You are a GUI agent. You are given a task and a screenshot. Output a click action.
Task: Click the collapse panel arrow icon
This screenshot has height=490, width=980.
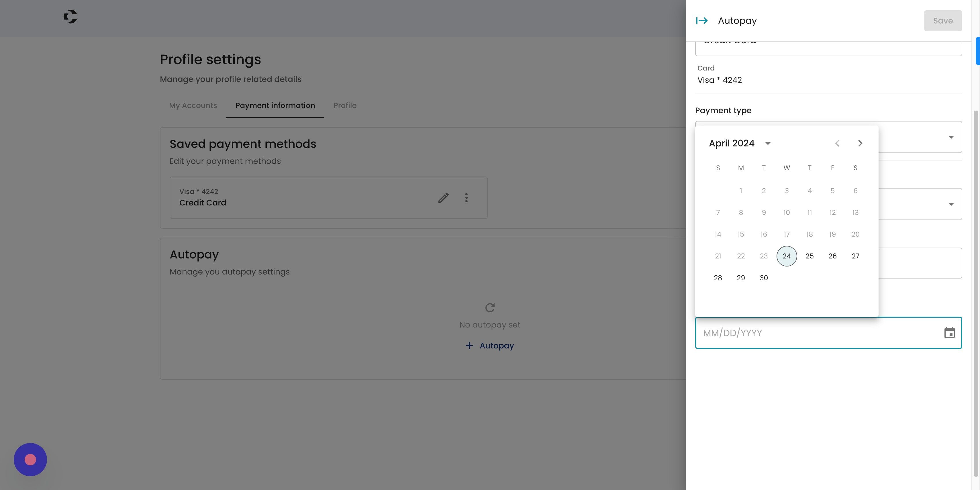point(701,21)
